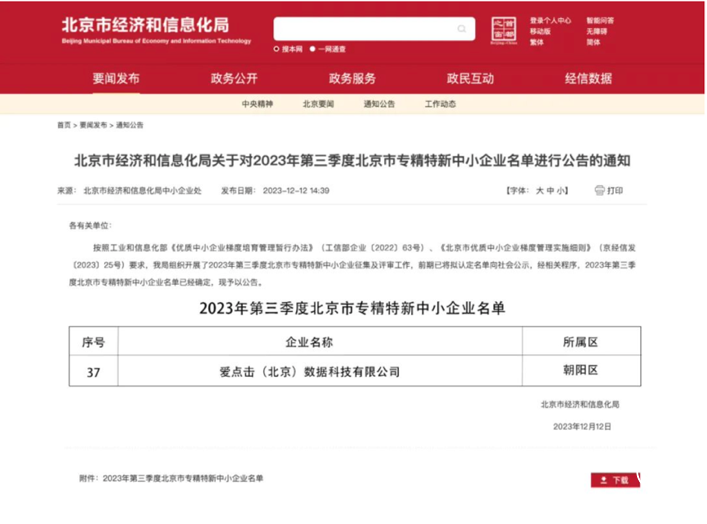Click the signature date 2023年12月12日
The image size is (707, 524).
click(x=582, y=427)
